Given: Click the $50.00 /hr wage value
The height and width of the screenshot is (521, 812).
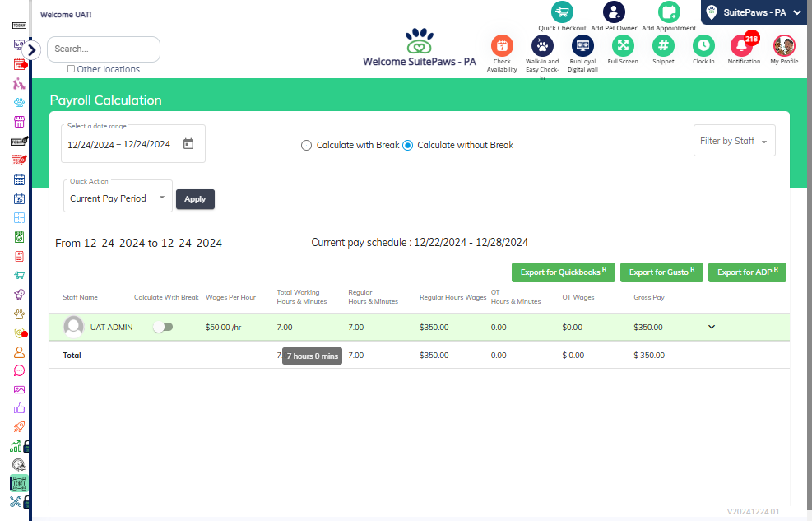Looking at the screenshot, I should tap(223, 328).
